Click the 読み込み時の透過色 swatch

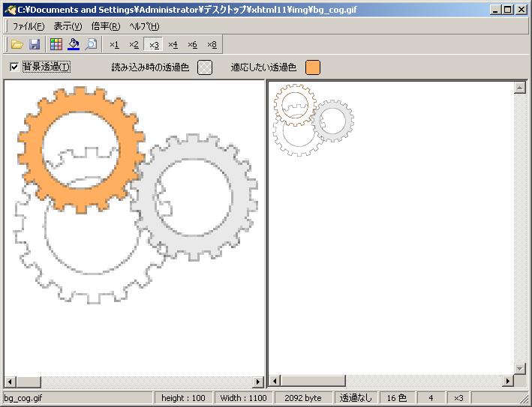pyautogui.click(x=205, y=67)
